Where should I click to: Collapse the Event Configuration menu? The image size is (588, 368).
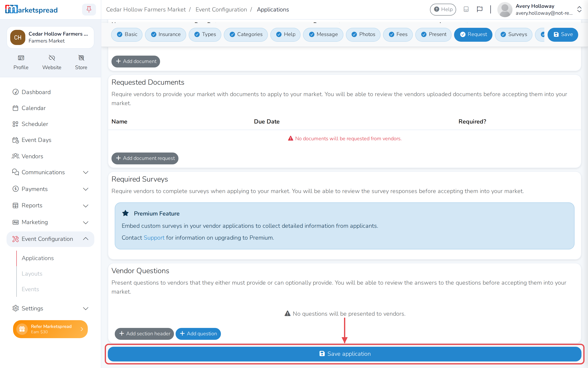pos(50,239)
